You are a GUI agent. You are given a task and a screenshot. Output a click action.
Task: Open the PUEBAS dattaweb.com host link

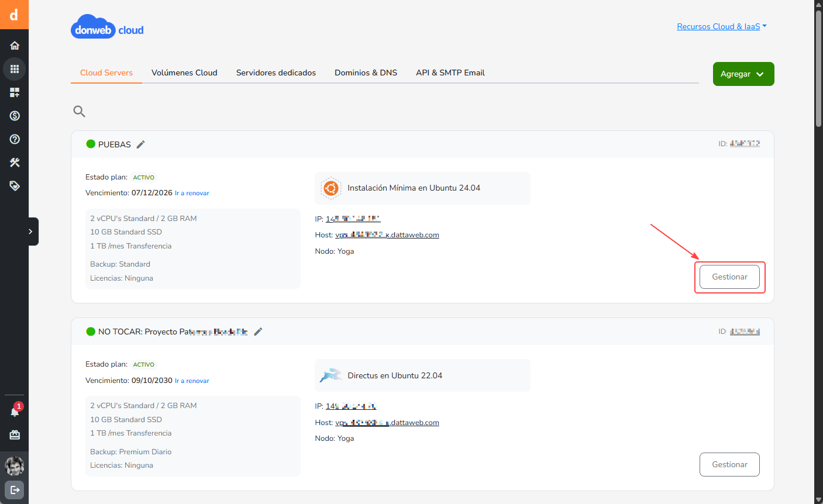(387, 235)
